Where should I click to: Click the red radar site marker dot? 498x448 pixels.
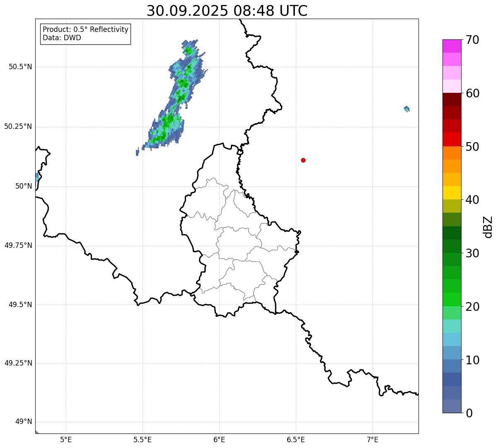pos(303,160)
